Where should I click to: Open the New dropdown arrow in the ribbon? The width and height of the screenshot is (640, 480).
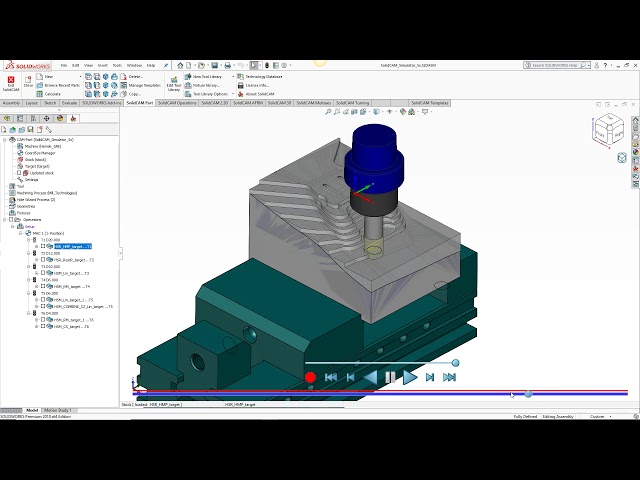pyautogui.click(x=80, y=76)
